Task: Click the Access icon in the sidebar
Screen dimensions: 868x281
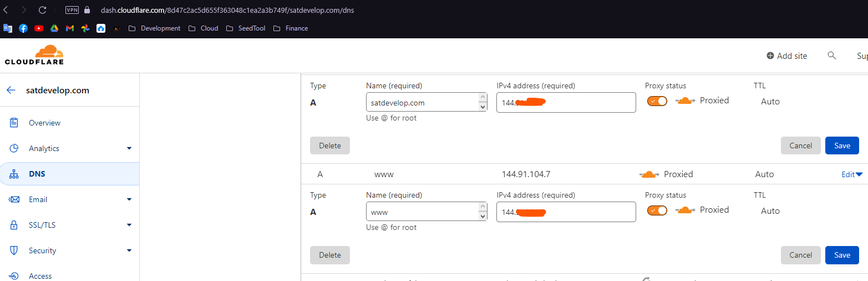Action: [x=14, y=275]
